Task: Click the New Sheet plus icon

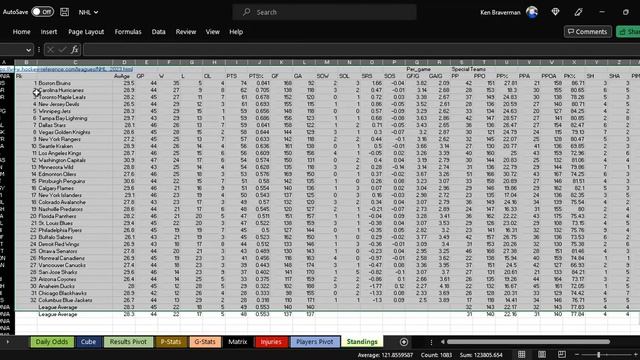Action: [404, 342]
